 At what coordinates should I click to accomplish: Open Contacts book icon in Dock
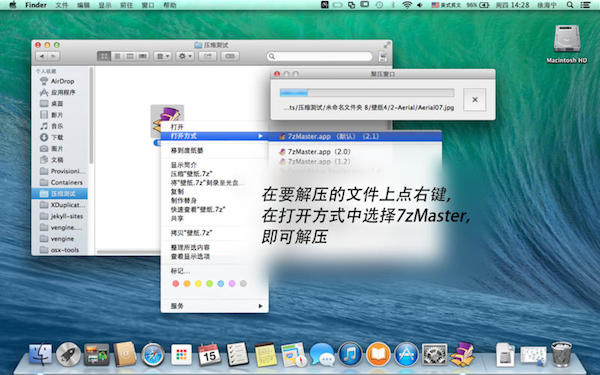point(125,354)
